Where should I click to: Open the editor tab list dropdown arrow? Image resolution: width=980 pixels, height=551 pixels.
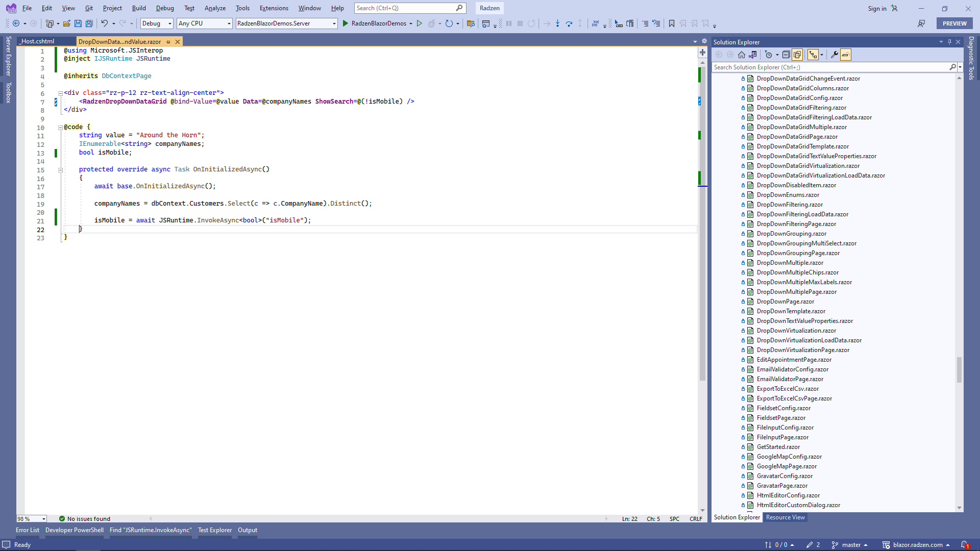tap(695, 42)
